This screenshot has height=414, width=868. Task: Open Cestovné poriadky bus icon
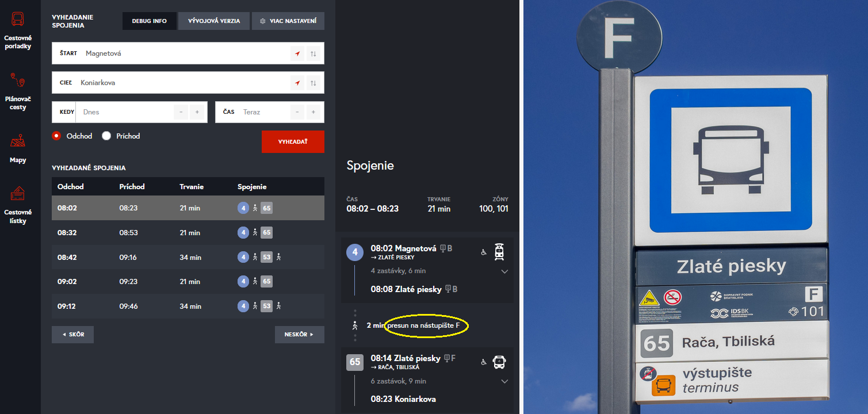[x=18, y=20]
